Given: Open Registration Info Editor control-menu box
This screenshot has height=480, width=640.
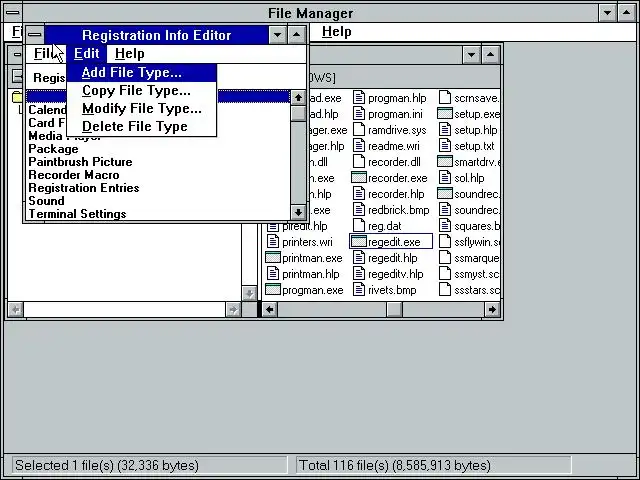Looking at the screenshot, I should click(35, 35).
